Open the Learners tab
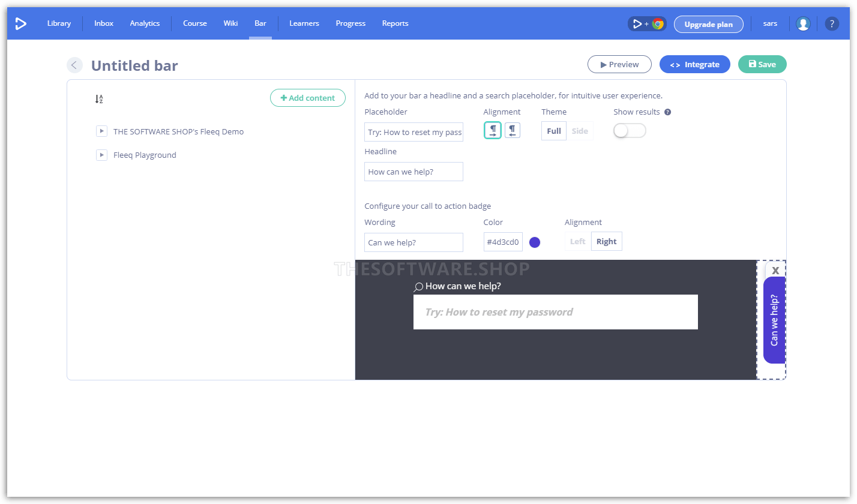The height and width of the screenshot is (504, 857). coord(304,23)
